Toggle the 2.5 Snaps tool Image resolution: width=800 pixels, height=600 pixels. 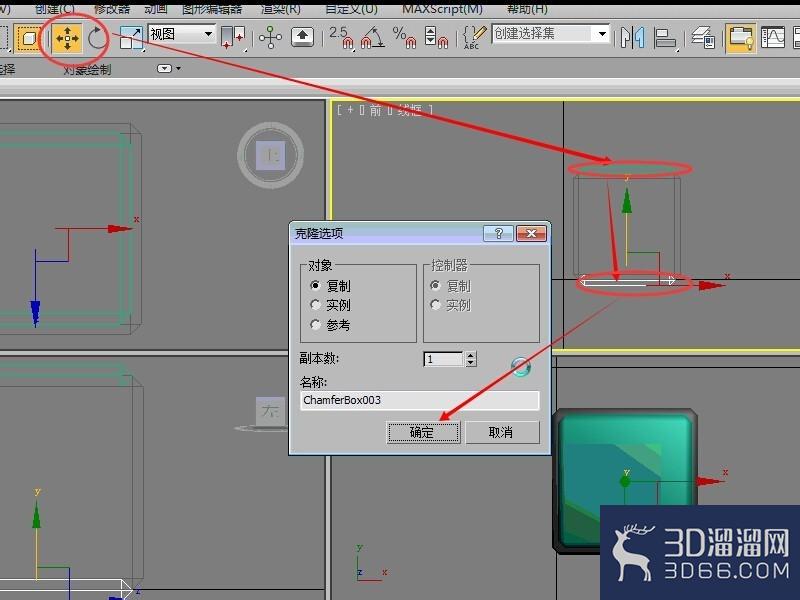point(341,37)
